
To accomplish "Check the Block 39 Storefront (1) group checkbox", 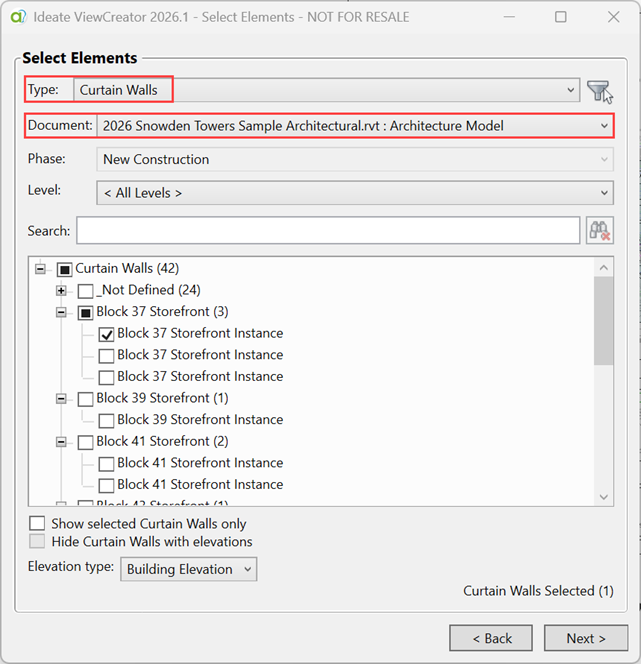I will click(x=86, y=399).
